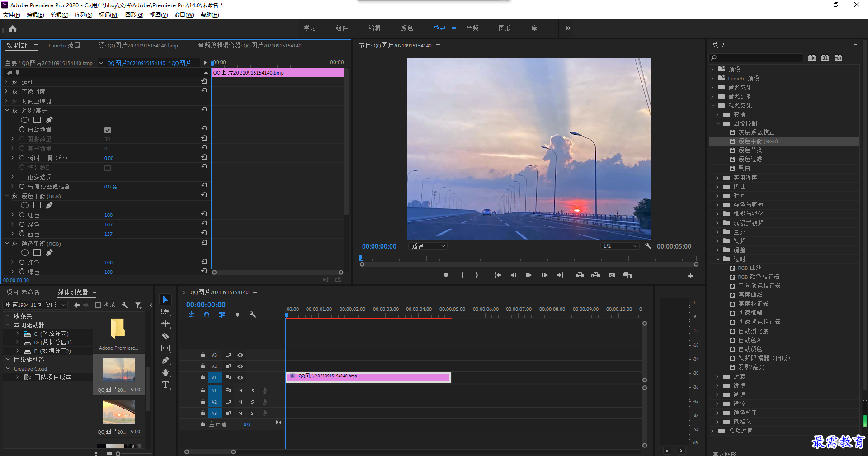Click the Extract button in program monitor
Viewport: 868px width, 456px height.
[595, 275]
